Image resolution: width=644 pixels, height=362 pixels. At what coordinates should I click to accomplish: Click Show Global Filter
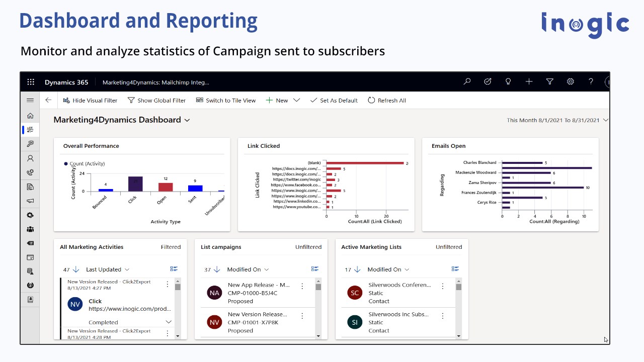click(156, 101)
